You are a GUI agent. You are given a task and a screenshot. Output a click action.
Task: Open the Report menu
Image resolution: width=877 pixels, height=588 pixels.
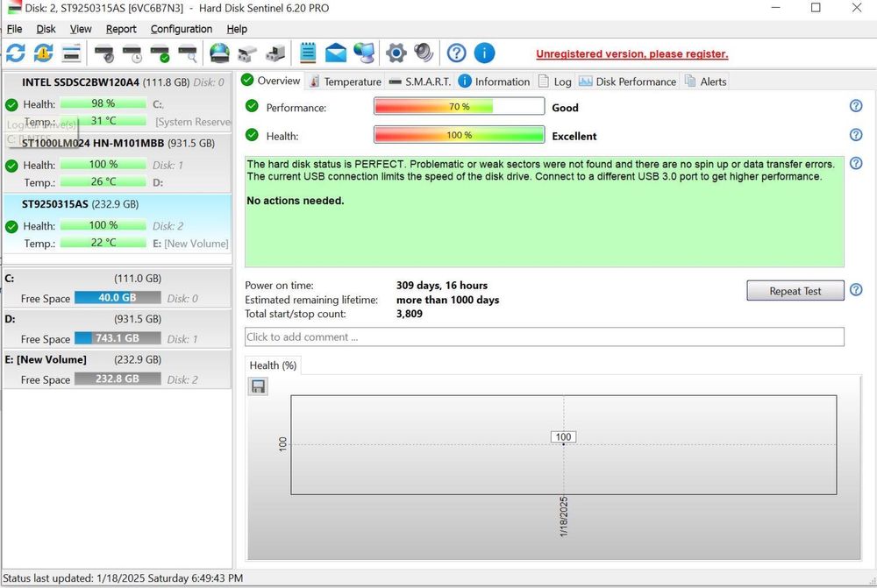121,29
